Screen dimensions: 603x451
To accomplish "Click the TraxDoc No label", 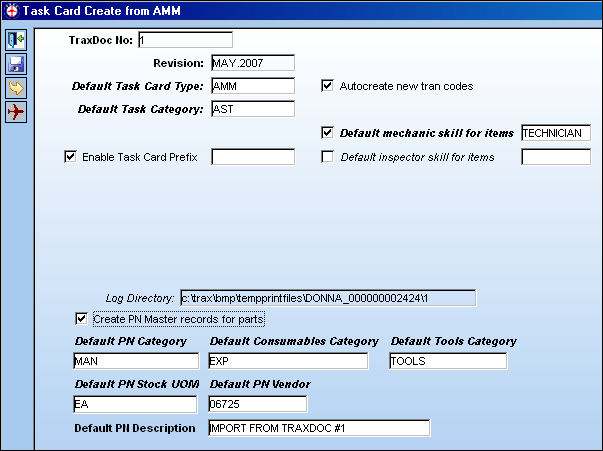I will click(101, 40).
